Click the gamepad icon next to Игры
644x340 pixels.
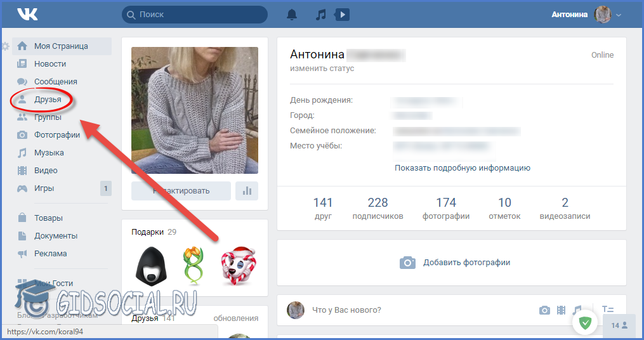tap(22, 188)
